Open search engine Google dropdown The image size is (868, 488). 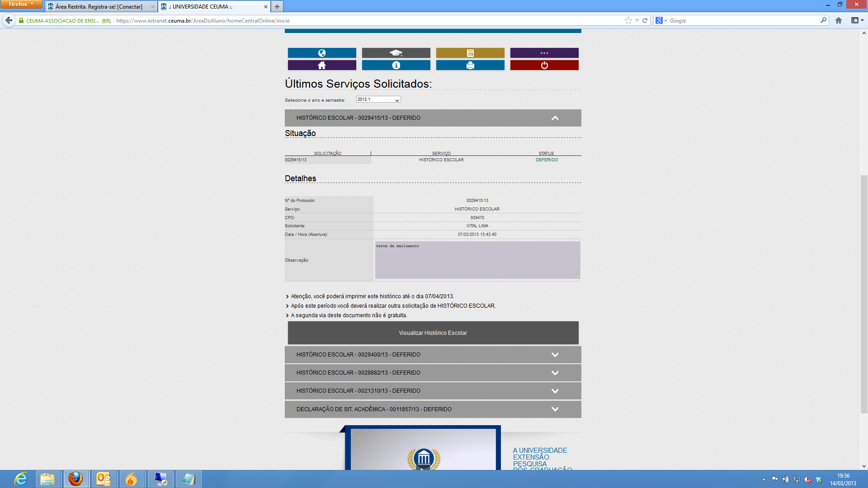(661, 20)
